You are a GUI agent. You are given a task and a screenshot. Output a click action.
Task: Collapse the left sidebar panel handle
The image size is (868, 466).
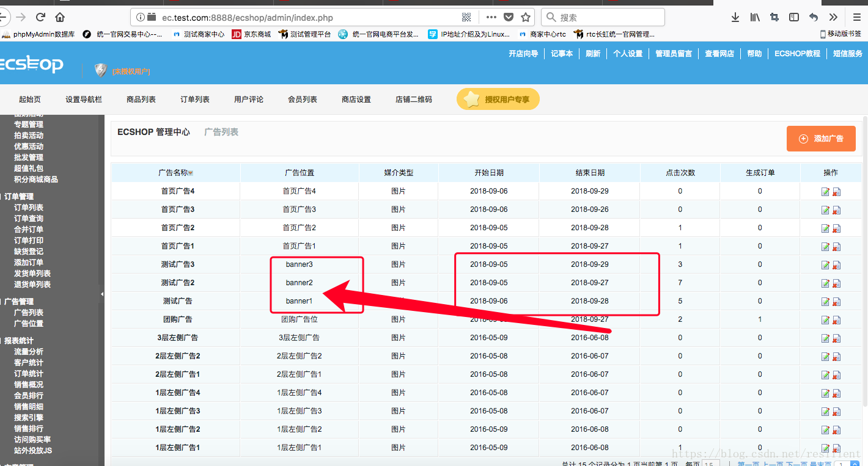(x=102, y=294)
